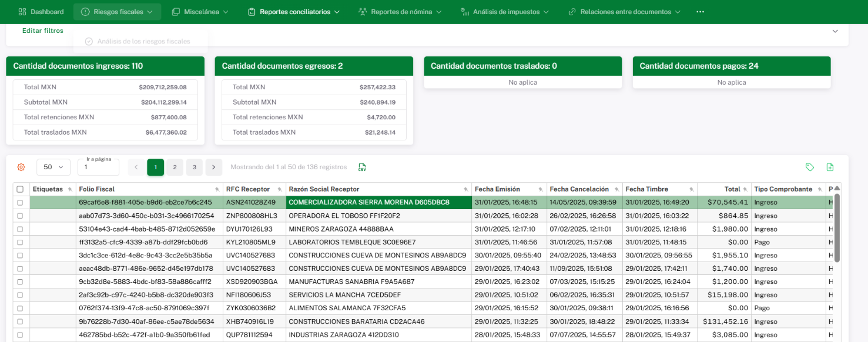Pin the Fecha Emisión column
868x342 pixels.
541,189
